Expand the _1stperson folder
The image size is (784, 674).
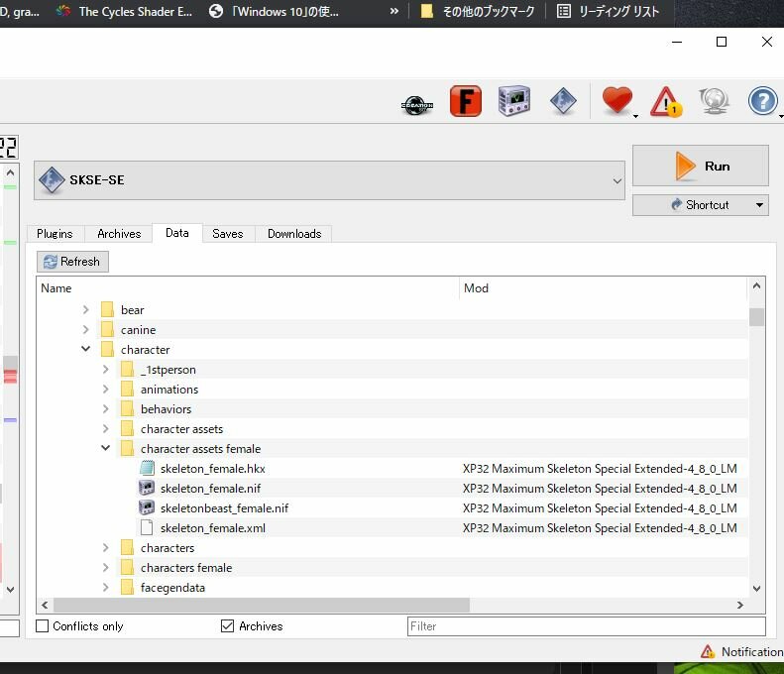click(105, 369)
